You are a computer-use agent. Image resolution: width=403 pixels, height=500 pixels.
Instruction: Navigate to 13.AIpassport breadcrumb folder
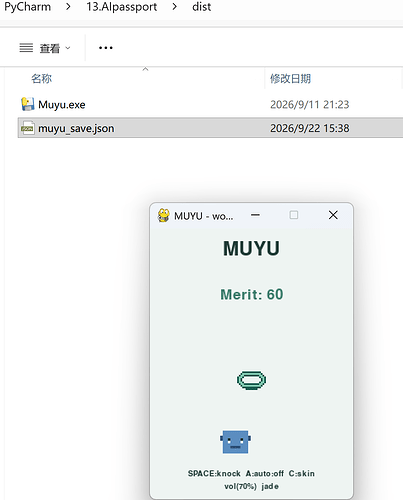point(122,7)
